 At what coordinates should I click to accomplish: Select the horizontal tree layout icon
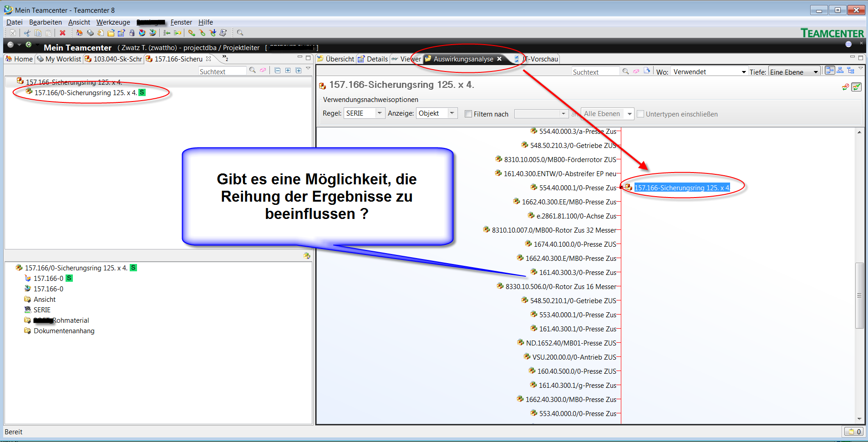(830, 70)
